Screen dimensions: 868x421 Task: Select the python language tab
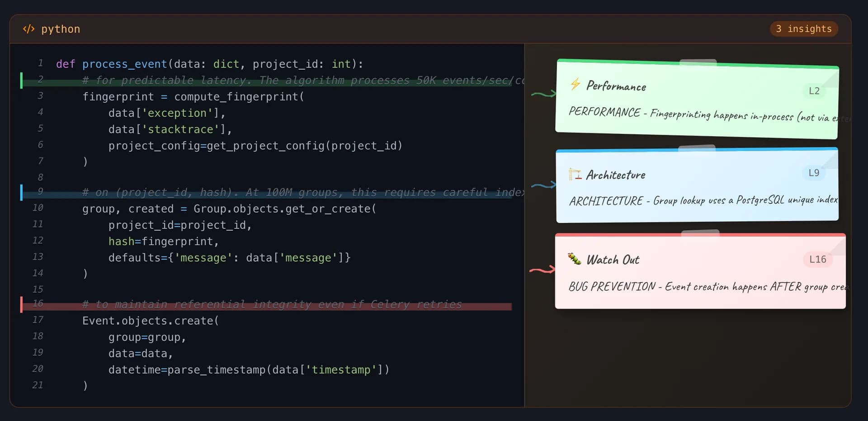point(61,28)
